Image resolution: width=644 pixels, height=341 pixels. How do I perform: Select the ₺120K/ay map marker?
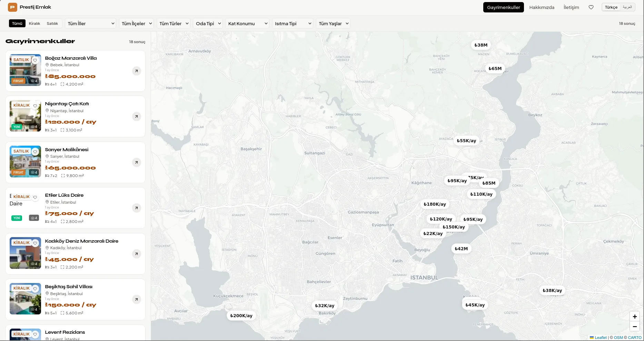click(x=441, y=219)
